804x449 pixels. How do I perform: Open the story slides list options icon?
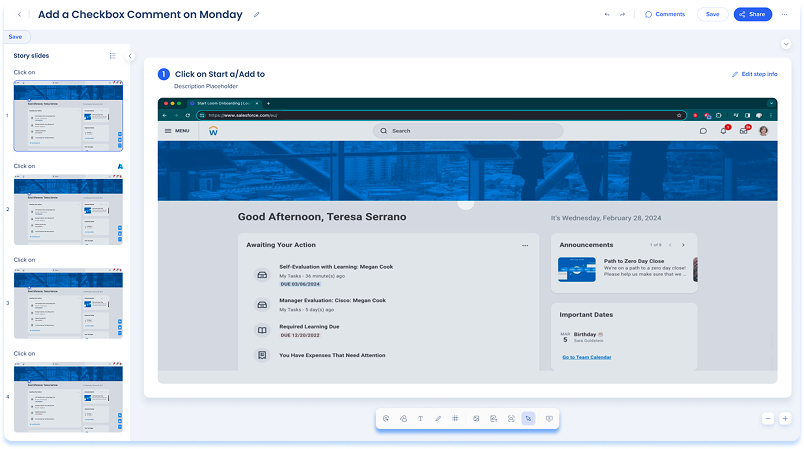(x=112, y=56)
